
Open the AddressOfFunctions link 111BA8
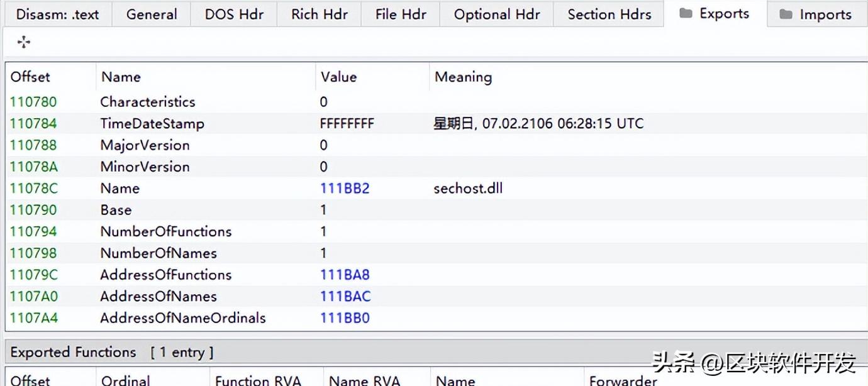click(345, 275)
